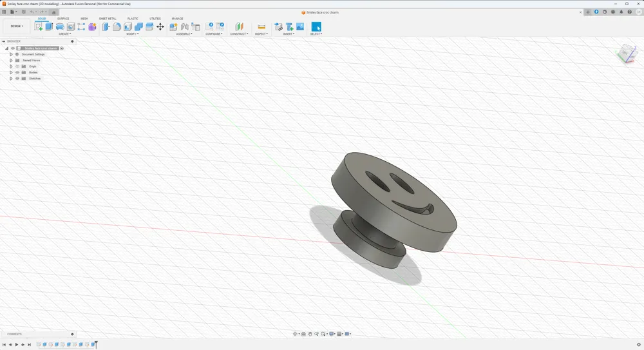
Task: Collapse the root component tree
Action: pyautogui.click(x=6, y=48)
